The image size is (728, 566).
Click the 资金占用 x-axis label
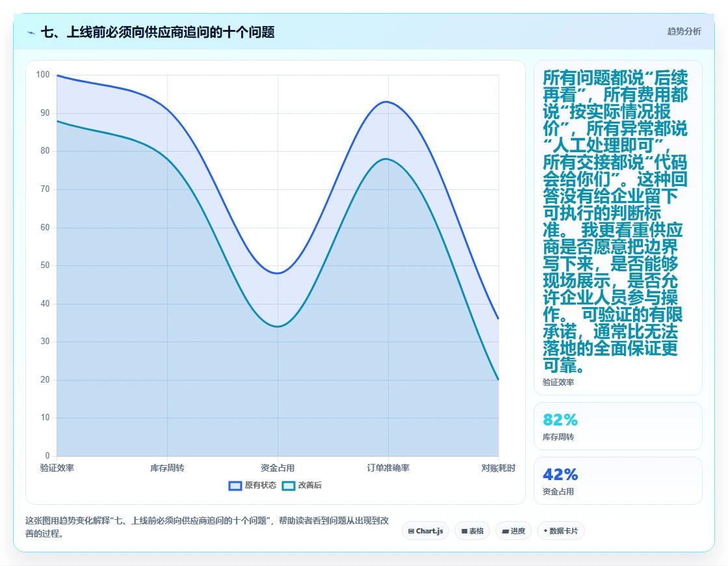278,468
